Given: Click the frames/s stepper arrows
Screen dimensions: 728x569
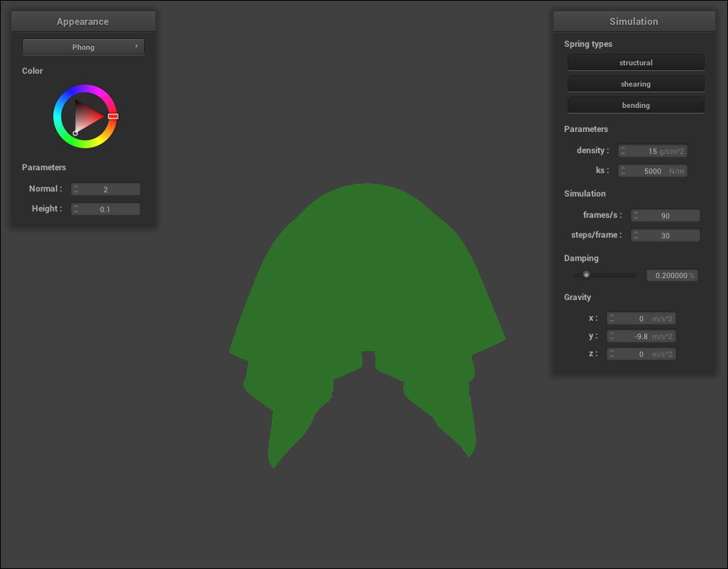Looking at the screenshot, I should click(x=636, y=216).
